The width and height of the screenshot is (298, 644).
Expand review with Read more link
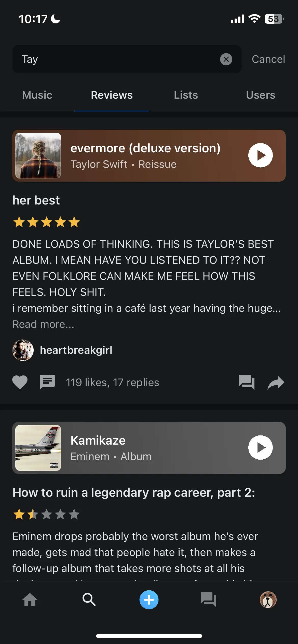tap(43, 324)
